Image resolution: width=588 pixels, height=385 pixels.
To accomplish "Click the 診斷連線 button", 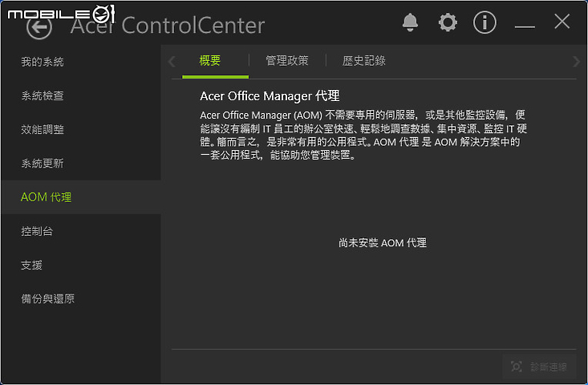I will pyautogui.click(x=539, y=367).
